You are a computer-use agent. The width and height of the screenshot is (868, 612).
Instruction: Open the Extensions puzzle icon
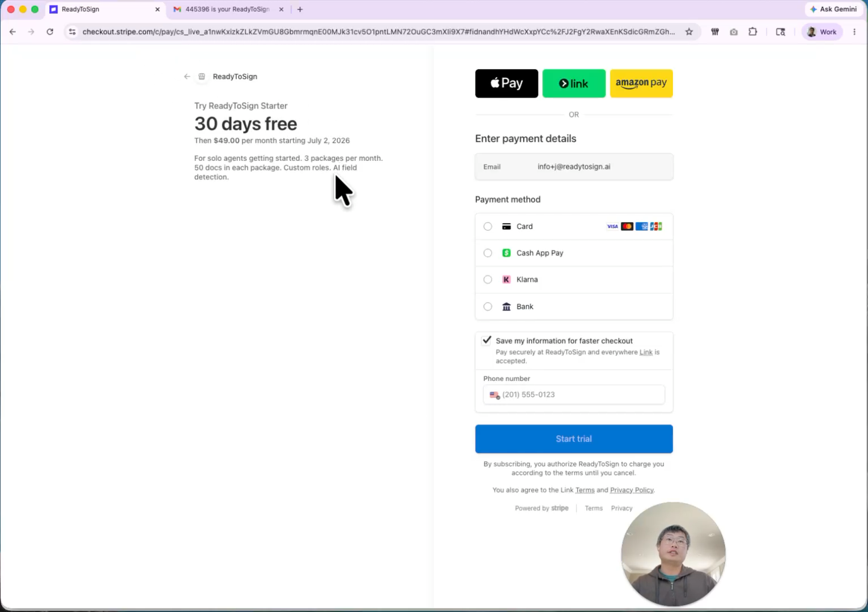752,32
